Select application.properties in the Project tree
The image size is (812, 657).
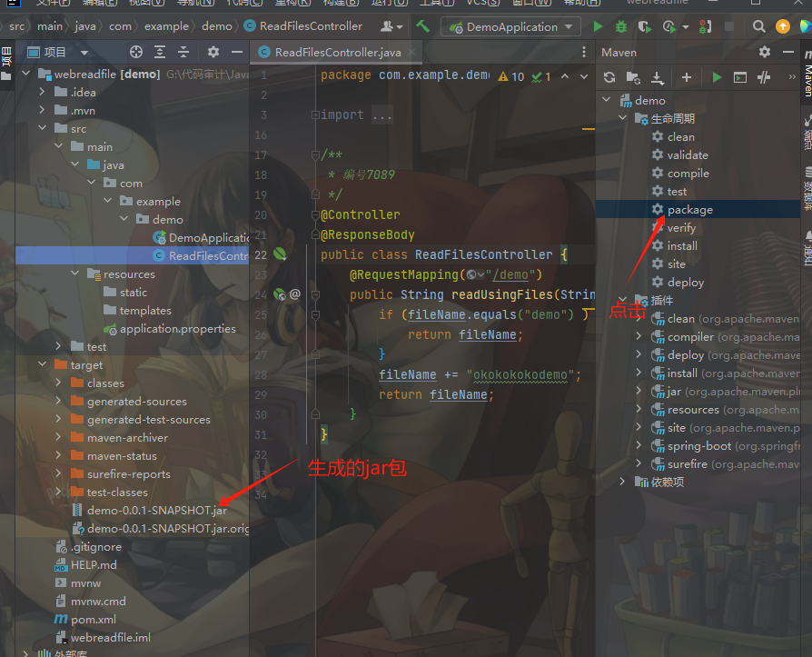click(178, 329)
